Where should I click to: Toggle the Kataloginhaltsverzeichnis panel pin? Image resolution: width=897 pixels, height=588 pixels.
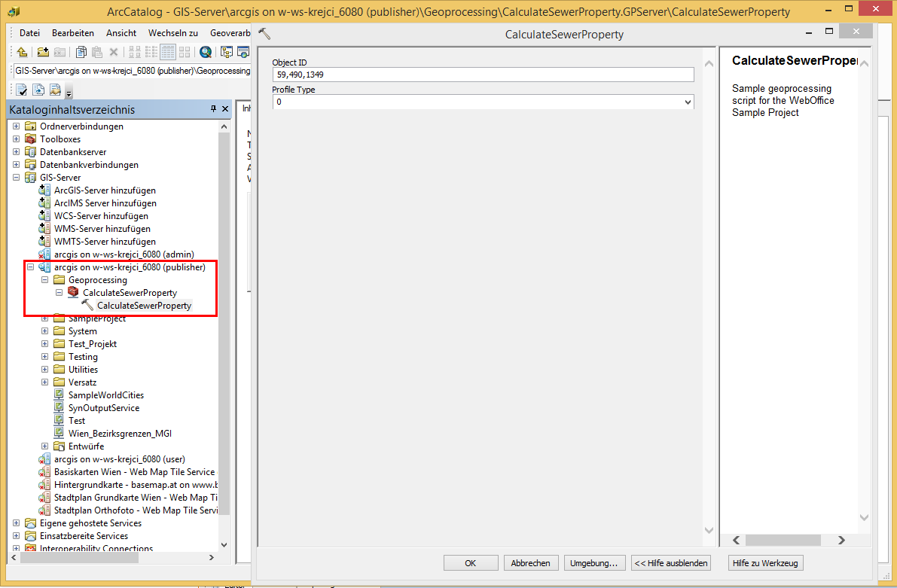(213, 109)
